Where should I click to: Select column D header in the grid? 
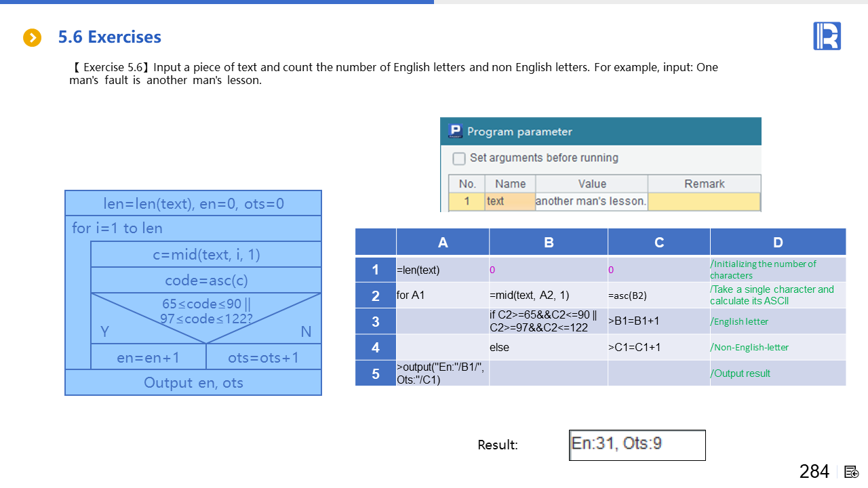click(778, 243)
